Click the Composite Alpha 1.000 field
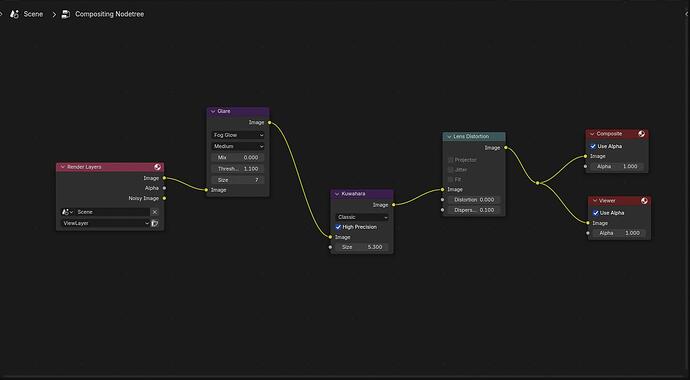690x380 pixels. point(617,167)
